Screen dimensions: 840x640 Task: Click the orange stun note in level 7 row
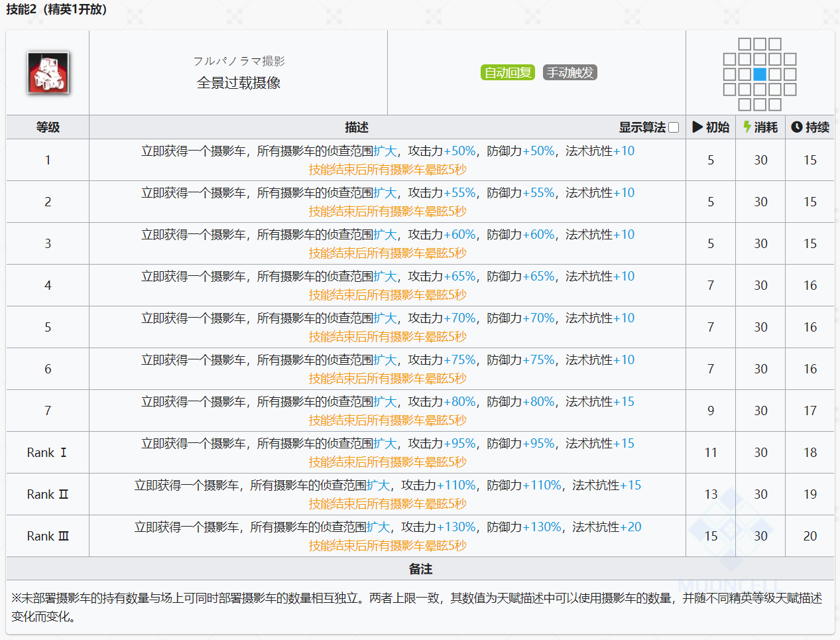coord(387,420)
